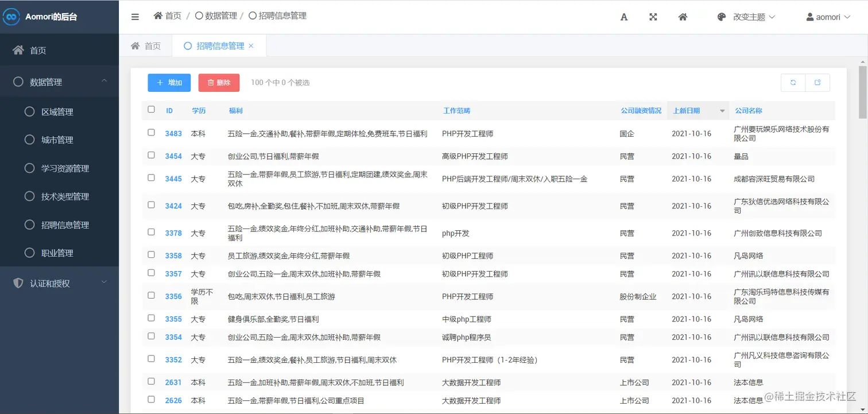
Task: Click the shield icon beside 认证和授权
Action: (x=18, y=283)
